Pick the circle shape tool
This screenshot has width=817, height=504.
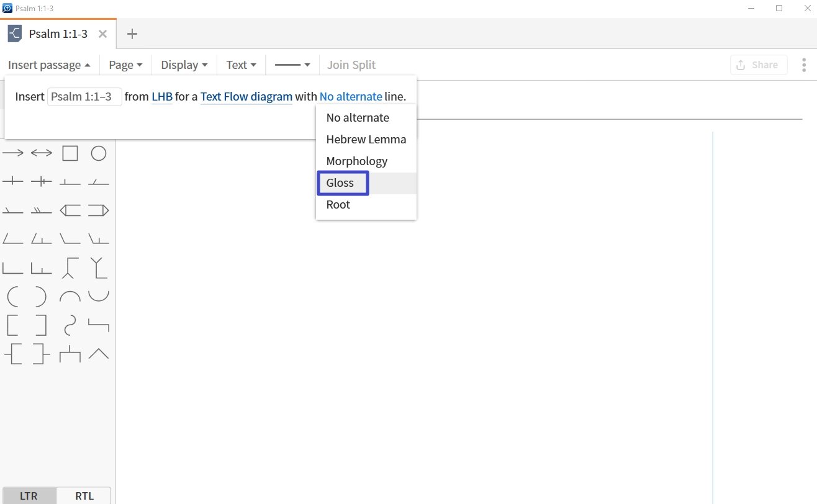[x=99, y=153]
